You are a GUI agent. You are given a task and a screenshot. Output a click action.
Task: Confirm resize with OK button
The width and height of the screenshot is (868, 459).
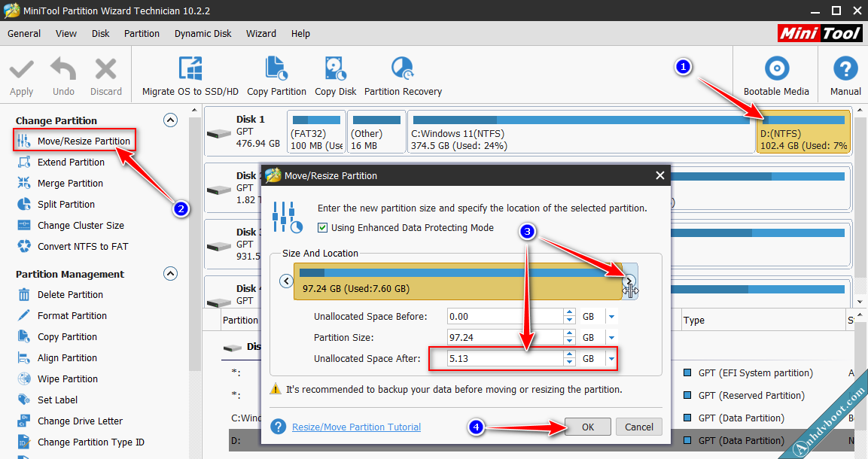[x=588, y=427]
